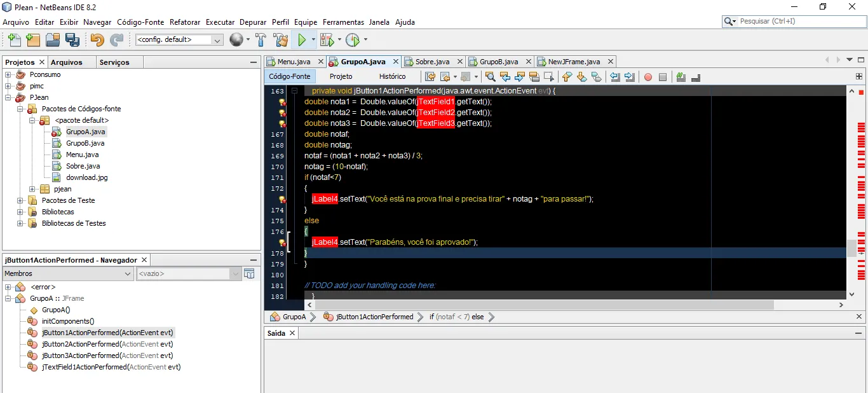This screenshot has width=868, height=393.
Task: Toggle rectangular selection in the editor toolbar
Action: tap(549, 77)
